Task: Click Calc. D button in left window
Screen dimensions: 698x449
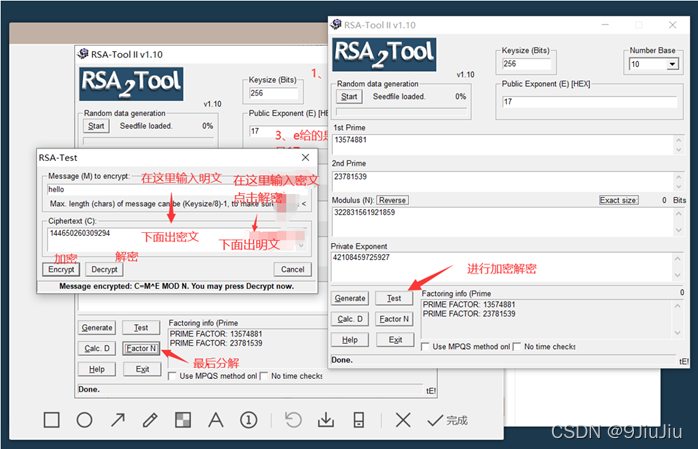Action: point(97,348)
